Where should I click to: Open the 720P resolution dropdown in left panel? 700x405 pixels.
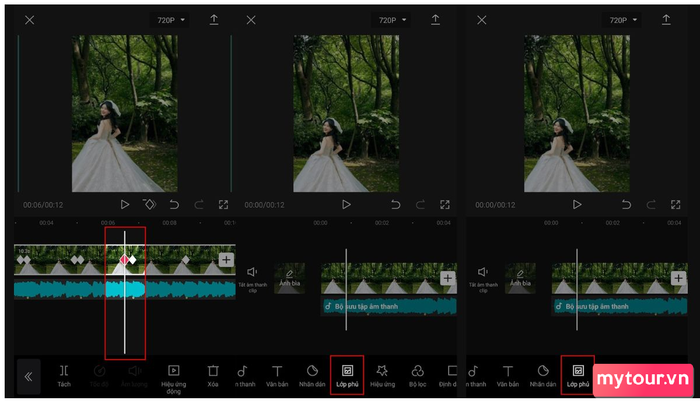pos(170,20)
